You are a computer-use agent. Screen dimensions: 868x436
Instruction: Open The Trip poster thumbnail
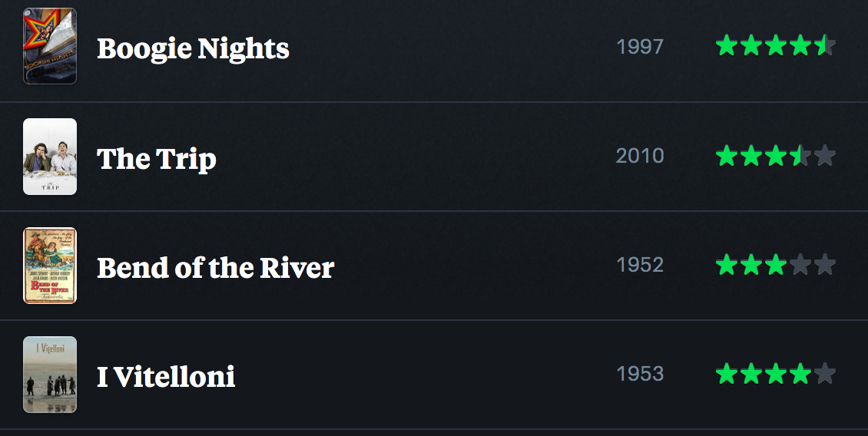50,157
